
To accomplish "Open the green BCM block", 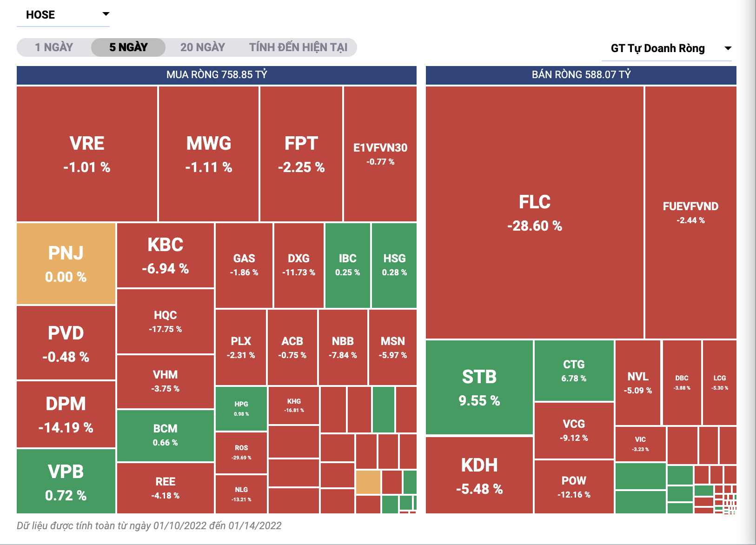I will (165, 435).
